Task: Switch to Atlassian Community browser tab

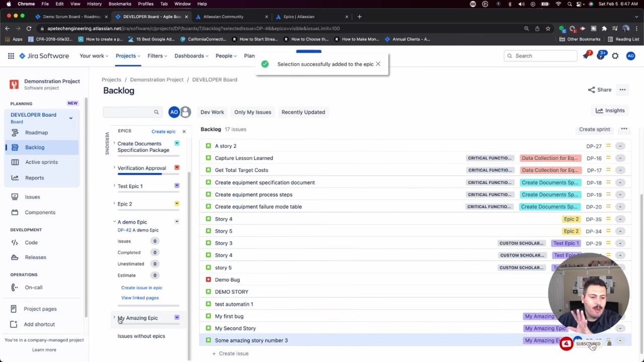Action: (230, 17)
